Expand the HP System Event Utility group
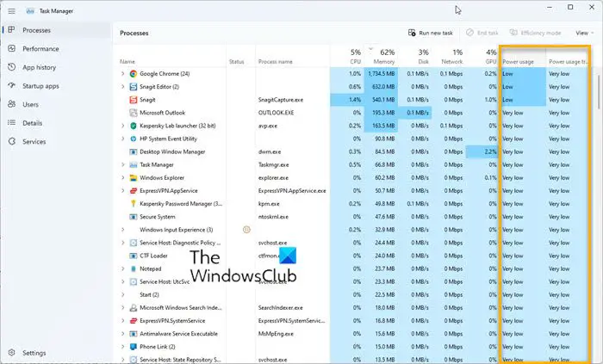 coord(122,139)
